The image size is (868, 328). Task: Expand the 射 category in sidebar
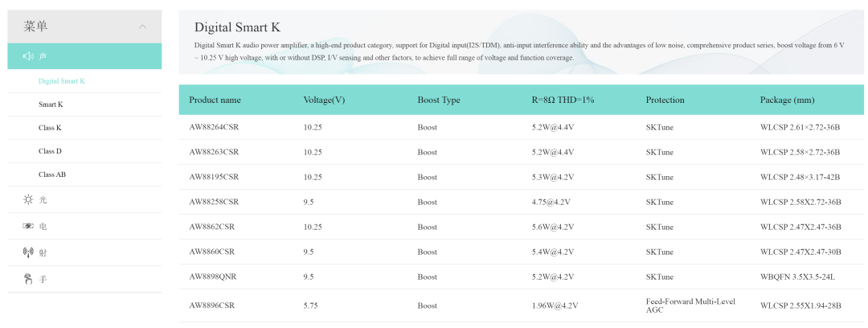click(84, 252)
